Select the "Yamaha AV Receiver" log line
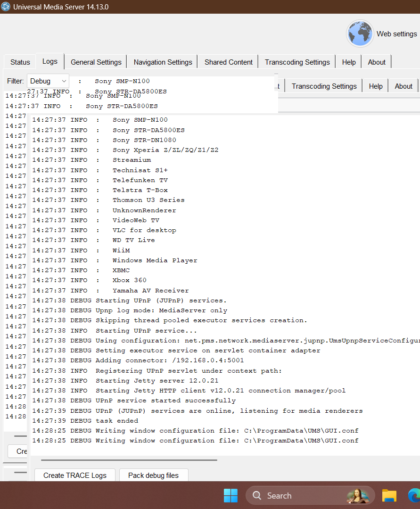This screenshot has width=420, height=509. 110,291
